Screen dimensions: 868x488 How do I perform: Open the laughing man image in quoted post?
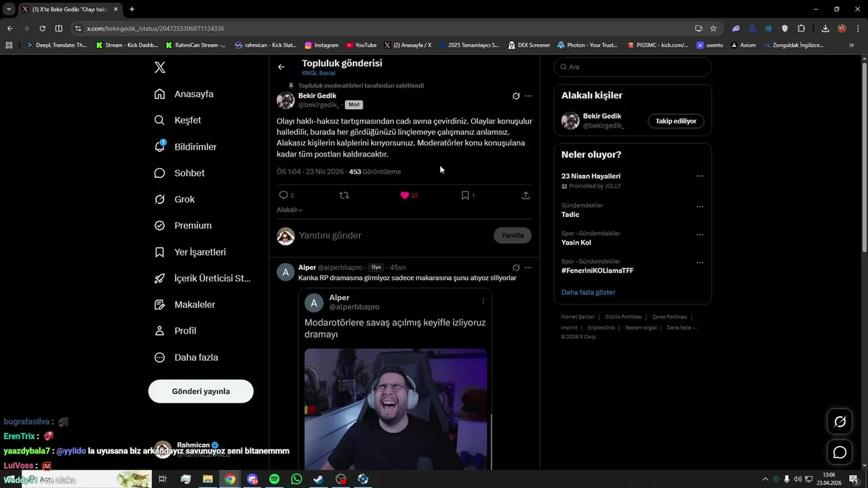click(395, 409)
